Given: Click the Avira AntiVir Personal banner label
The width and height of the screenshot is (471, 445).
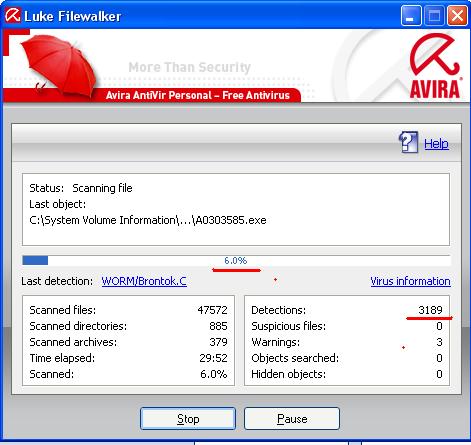Looking at the screenshot, I should tap(198, 95).
